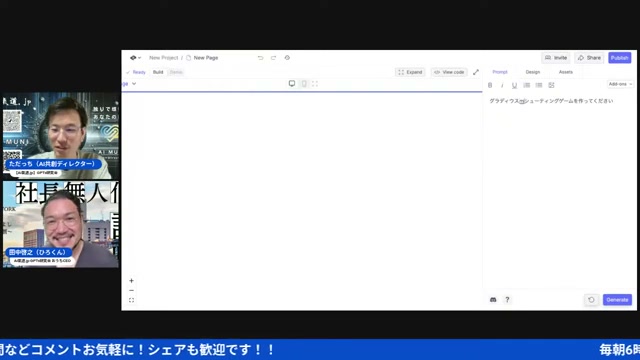Click the Share button
This screenshot has height=360, width=640.
pyautogui.click(x=589, y=58)
